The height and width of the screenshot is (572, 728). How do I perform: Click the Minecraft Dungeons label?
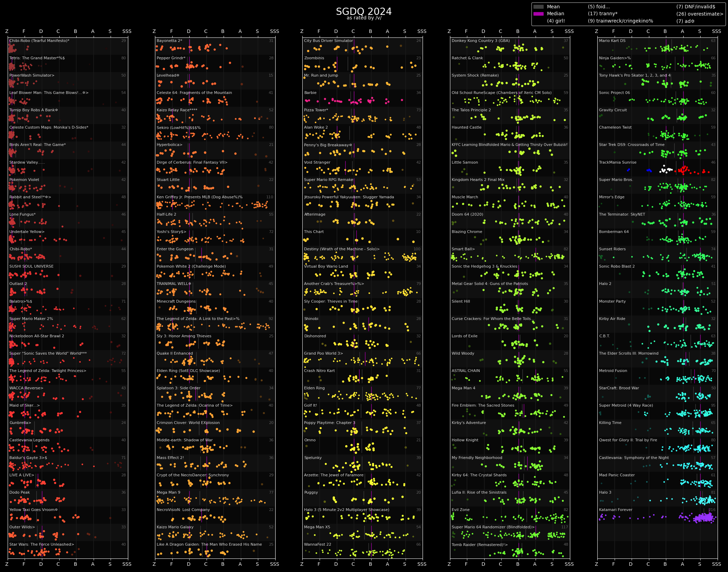pyautogui.click(x=176, y=301)
